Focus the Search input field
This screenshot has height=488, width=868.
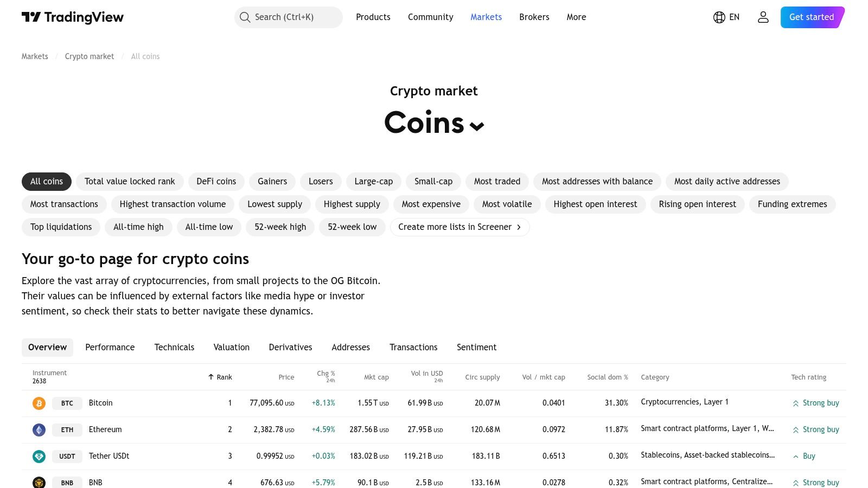click(x=289, y=17)
